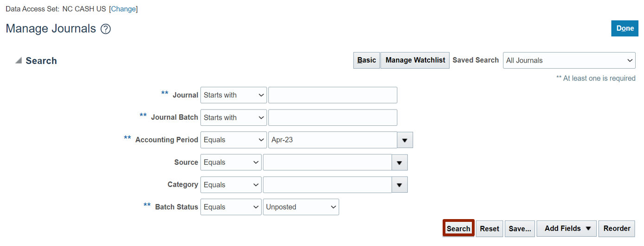Reset the search criteria
Image resolution: width=644 pixels, height=246 pixels.
pos(489,228)
